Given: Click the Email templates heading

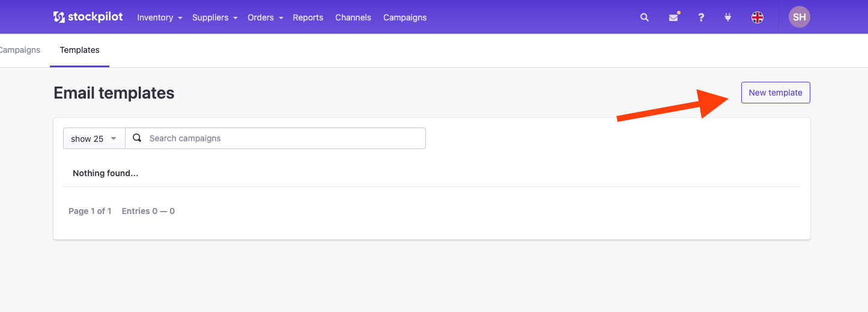Looking at the screenshot, I should [114, 93].
